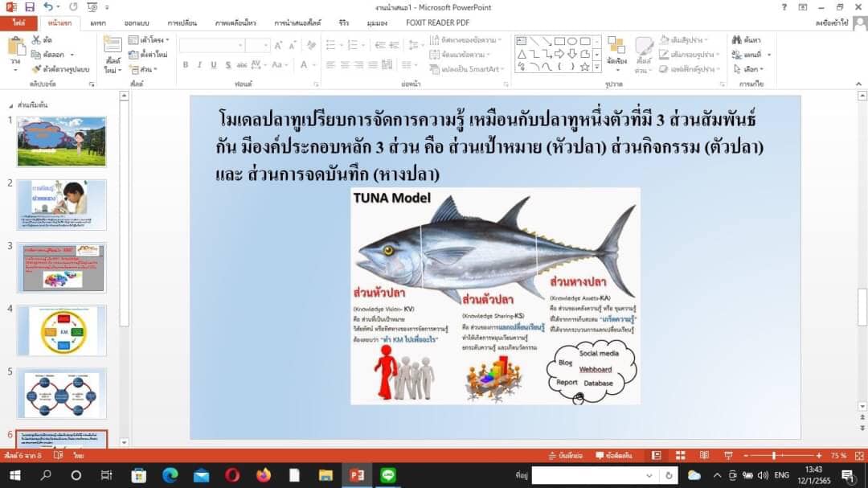This screenshot has width=868, height=488.
Task: Select slide 4 thumbnail with KM diagram
Action: click(62, 330)
